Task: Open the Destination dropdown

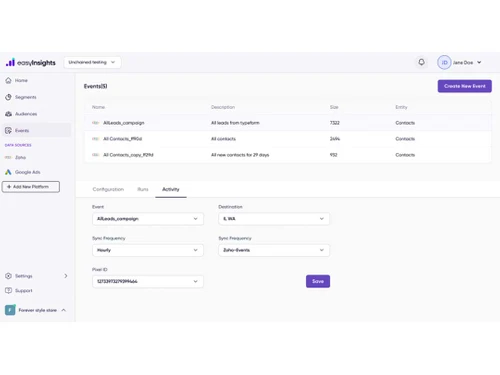Action: pos(274,219)
